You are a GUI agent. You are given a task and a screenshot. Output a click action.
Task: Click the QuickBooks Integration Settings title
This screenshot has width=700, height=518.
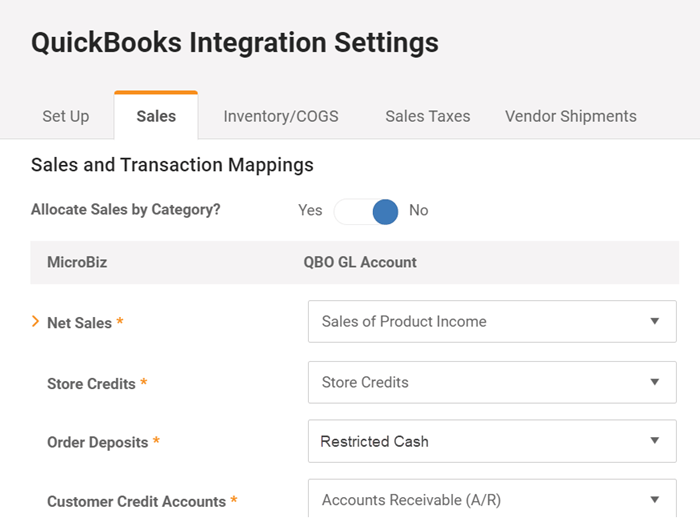click(x=235, y=43)
